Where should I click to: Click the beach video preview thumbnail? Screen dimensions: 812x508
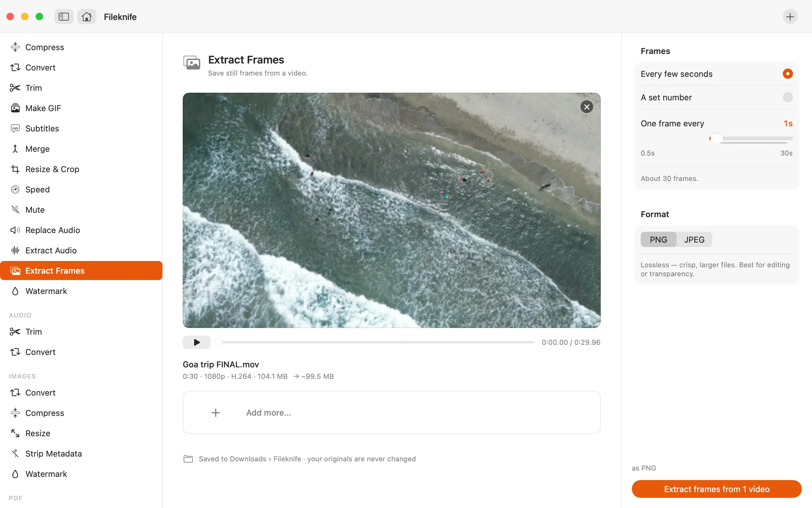[x=392, y=210]
